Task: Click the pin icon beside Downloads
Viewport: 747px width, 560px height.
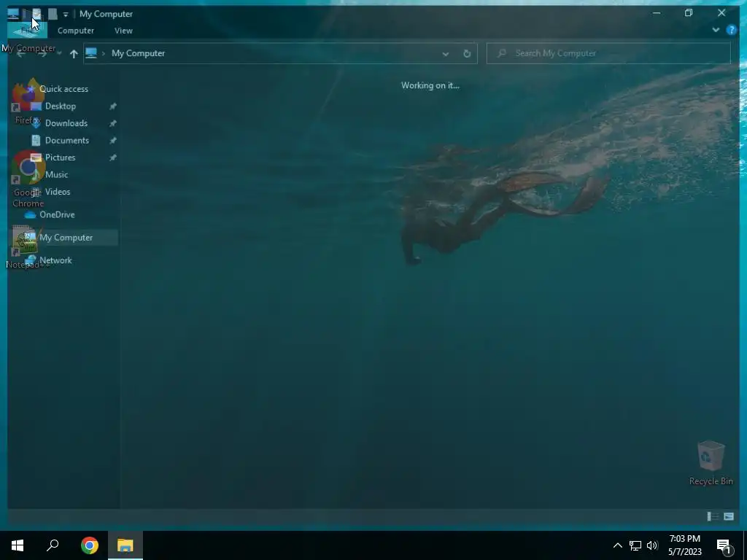Action: pos(113,123)
